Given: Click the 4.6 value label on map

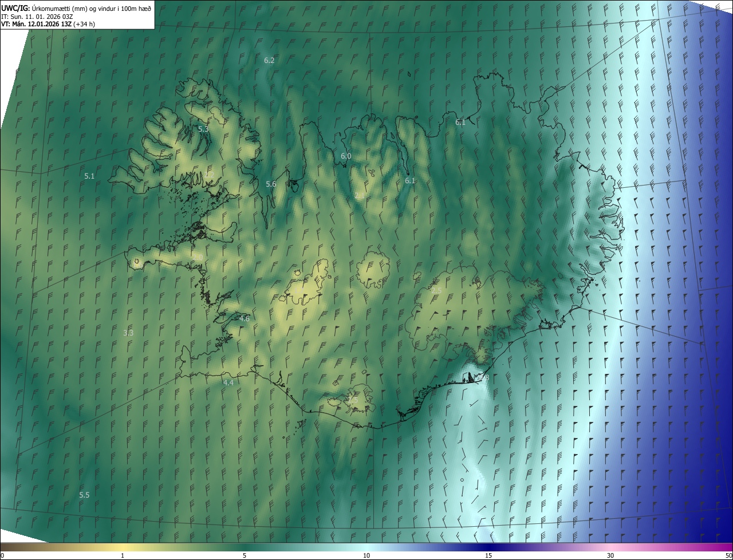Looking at the screenshot, I should coord(245,318).
